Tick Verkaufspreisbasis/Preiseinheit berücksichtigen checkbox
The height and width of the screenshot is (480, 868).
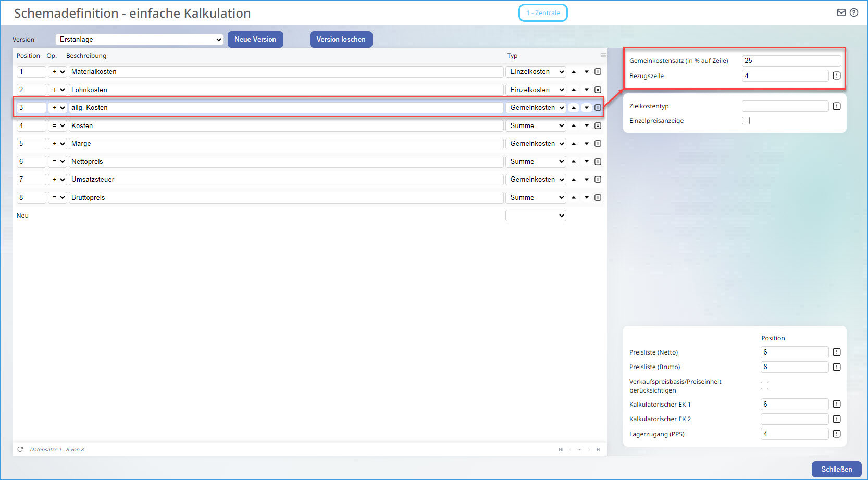pos(764,386)
